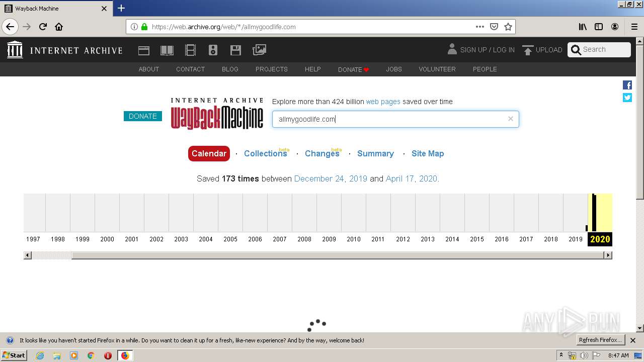
Task: Open the People menu item
Action: pos(485,69)
